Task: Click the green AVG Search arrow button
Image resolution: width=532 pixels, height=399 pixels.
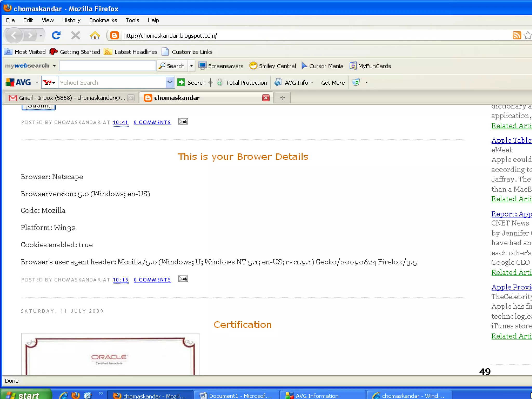Action: pyautogui.click(x=181, y=82)
